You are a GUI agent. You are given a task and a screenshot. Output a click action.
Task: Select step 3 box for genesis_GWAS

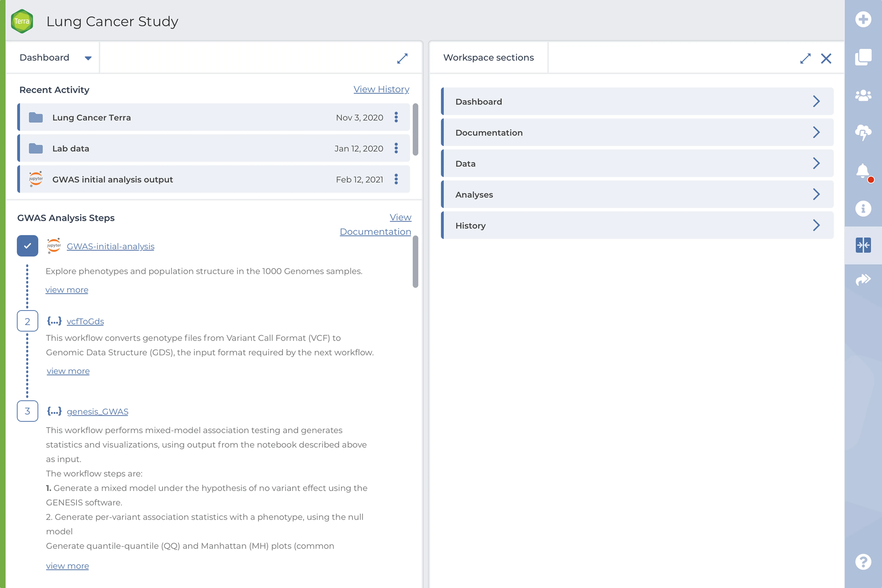point(27,411)
